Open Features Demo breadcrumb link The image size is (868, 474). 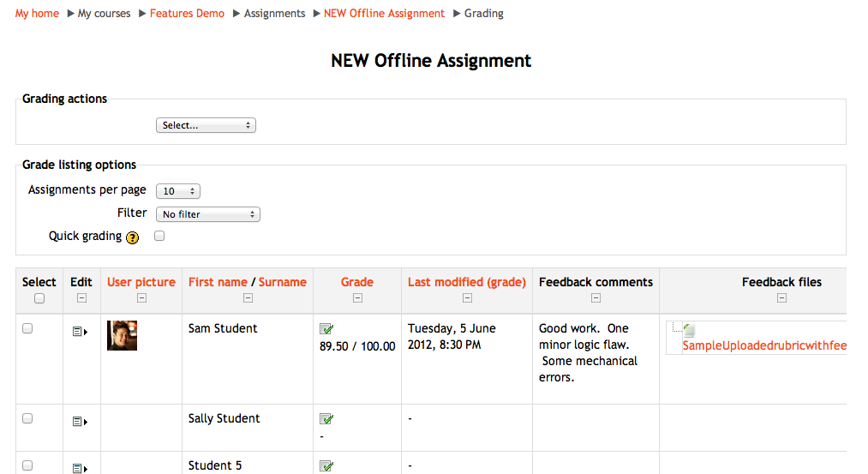pos(187,14)
